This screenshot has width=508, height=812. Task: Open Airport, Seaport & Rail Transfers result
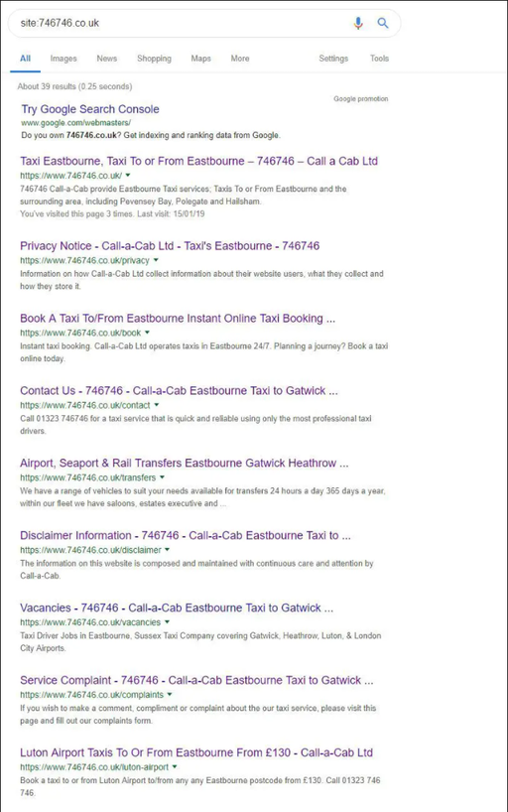185,464
